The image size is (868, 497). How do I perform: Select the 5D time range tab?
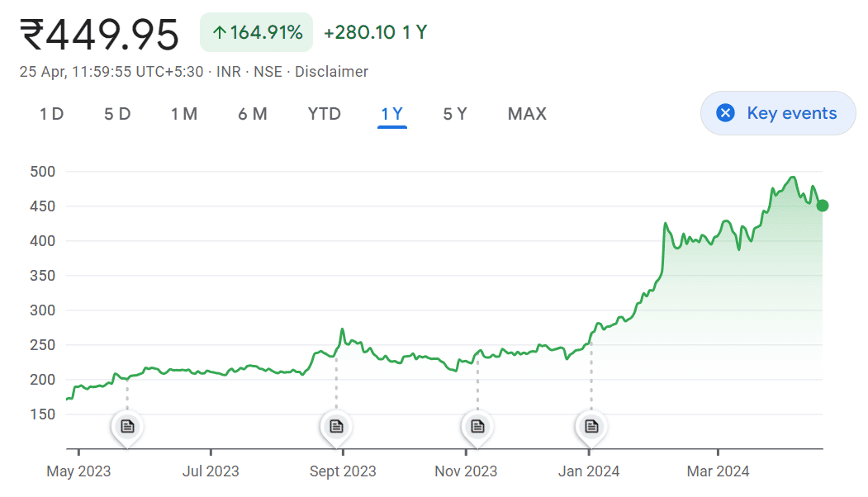point(117,114)
